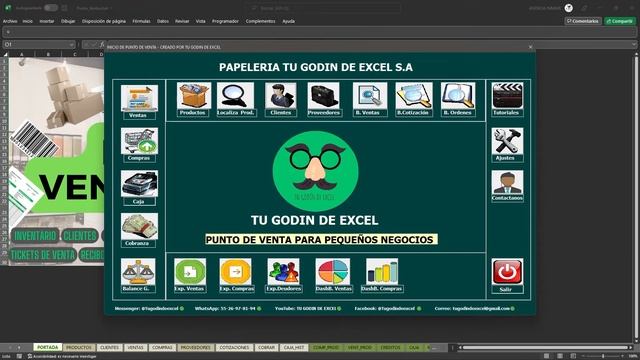Open the Disposición de página tab
The width and height of the screenshot is (640, 360).
pyautogui.click(x=104, y=21)
